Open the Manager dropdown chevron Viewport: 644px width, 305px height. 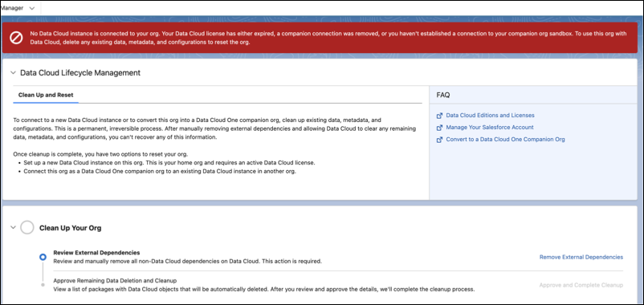point(32,8)
